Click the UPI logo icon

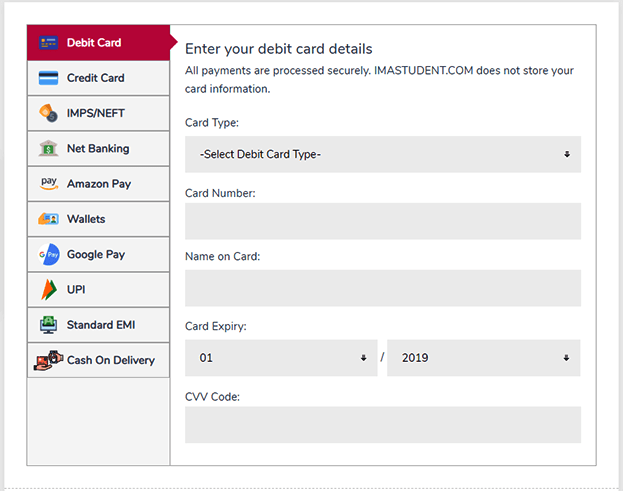[x=49, y=290]
